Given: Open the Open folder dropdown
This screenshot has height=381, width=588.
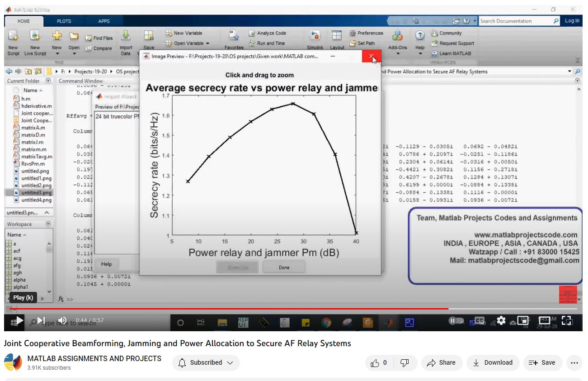Looking at the screenshot, I should click(x=74, y=42).
